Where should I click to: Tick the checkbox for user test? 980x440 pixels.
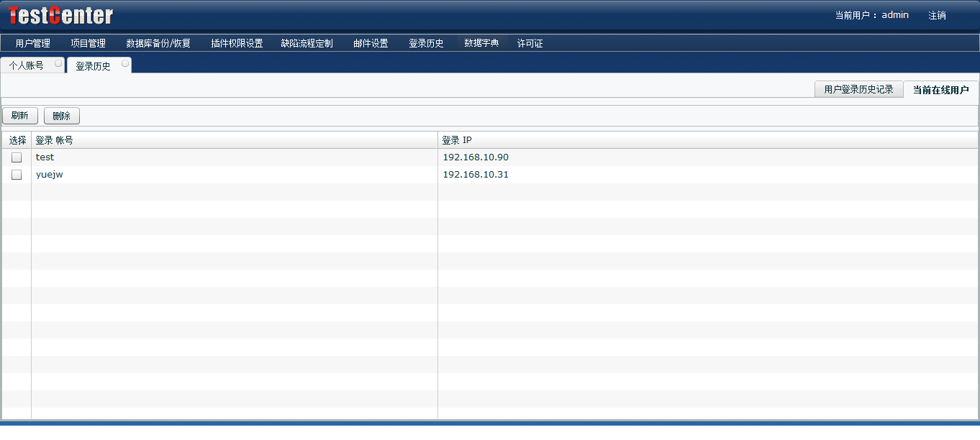(17, 157)
